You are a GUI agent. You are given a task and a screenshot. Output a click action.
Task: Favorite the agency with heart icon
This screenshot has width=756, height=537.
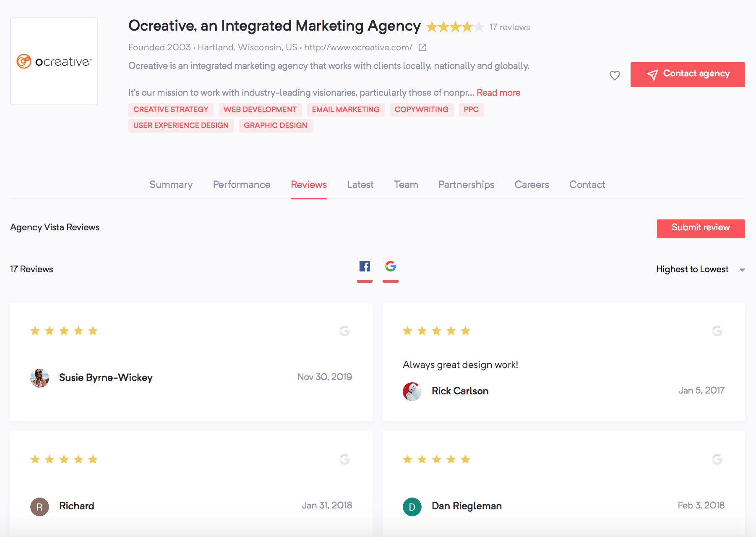pos(615,76)
